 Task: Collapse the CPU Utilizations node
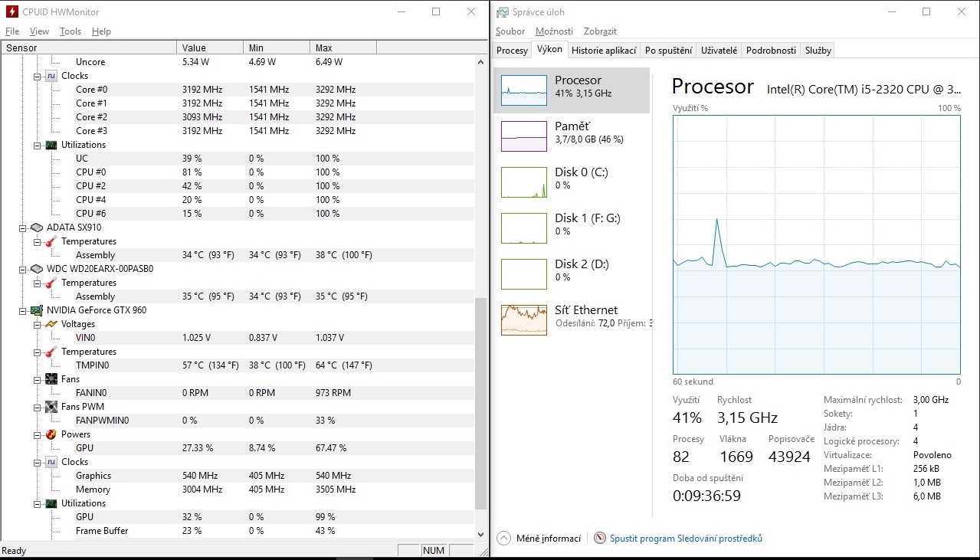tap(37, 145)
